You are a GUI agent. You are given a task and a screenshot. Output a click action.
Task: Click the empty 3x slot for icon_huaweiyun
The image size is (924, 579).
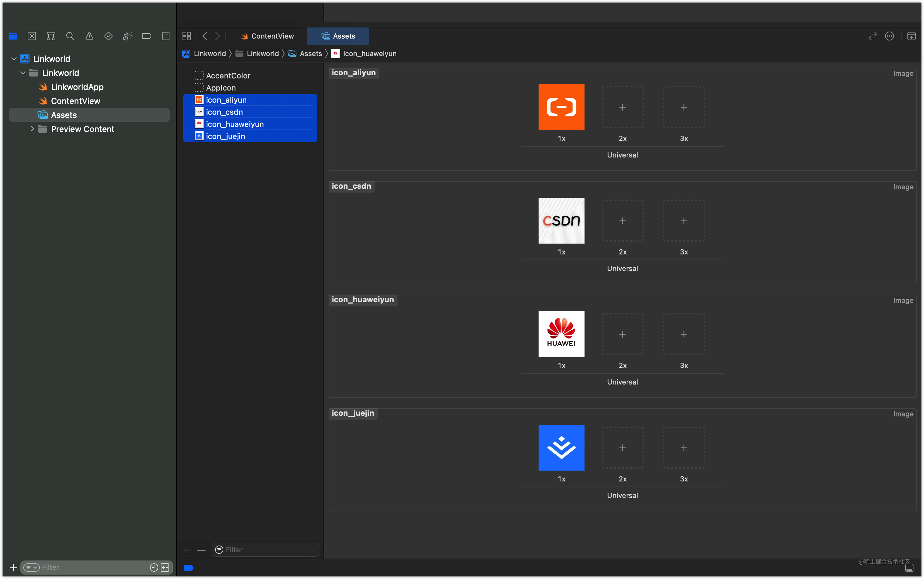click(x=684, y=334)
